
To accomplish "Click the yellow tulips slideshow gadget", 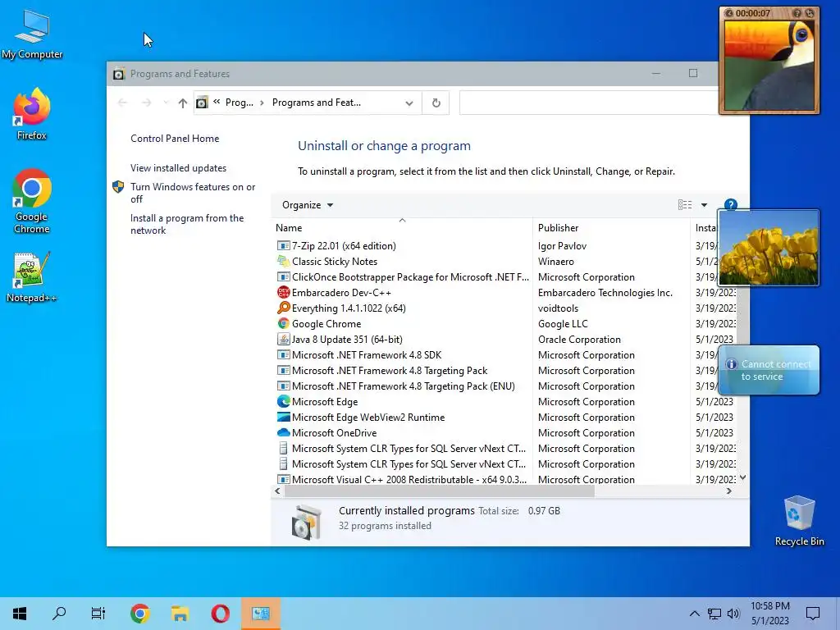I will [769, 248].
